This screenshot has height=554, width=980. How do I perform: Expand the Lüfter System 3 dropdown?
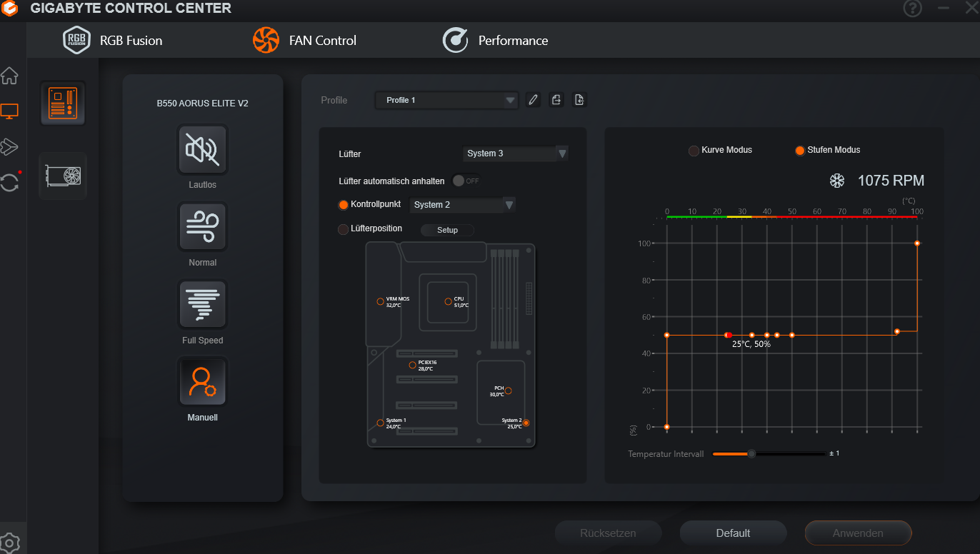516,153
